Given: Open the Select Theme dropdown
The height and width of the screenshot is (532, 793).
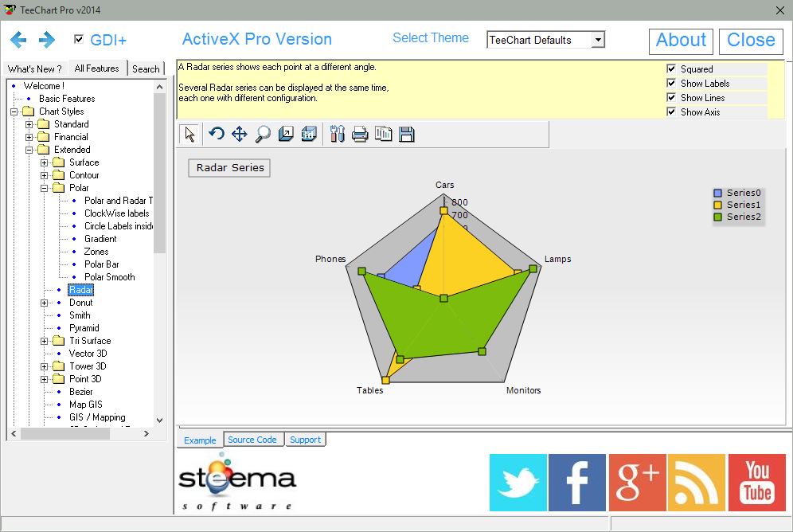Looking at the screenshot, I should coord(598,40).
